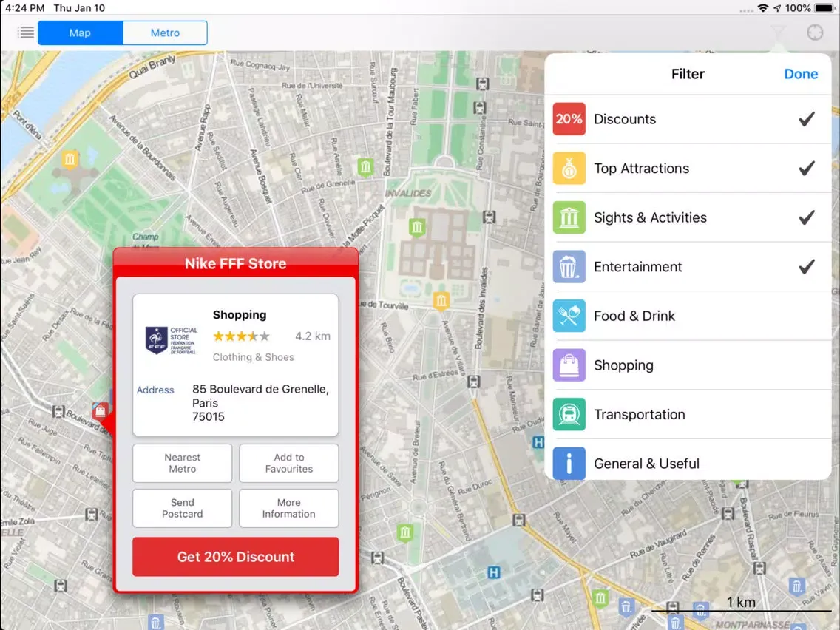Click the Wi-Fi status icon
The width and height of the screenshot is (840, 630).
(763, 8)
